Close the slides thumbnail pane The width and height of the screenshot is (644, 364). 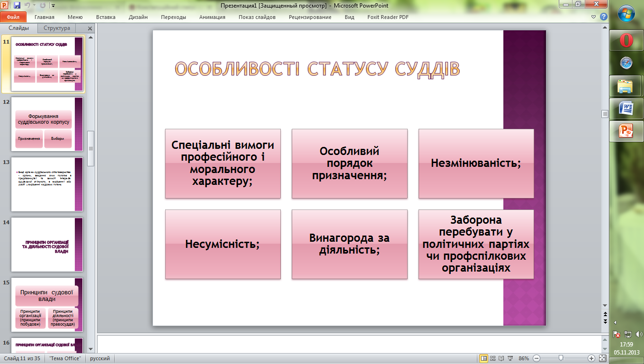pos(90,28)
